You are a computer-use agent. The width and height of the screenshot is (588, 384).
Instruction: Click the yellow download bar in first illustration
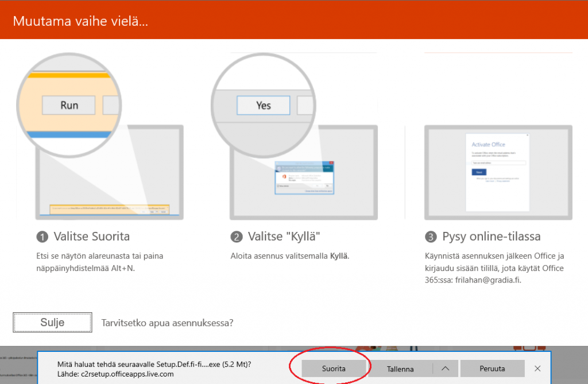pos(109,211)
